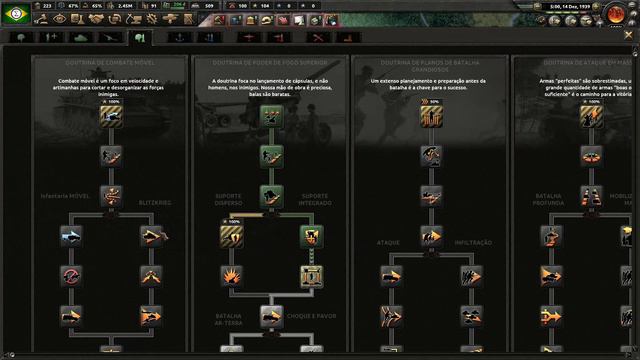Select second Blitzkrieg branch doctrine
The width and height of the screenshot is (640, 360).
click(x=151, y=276)
